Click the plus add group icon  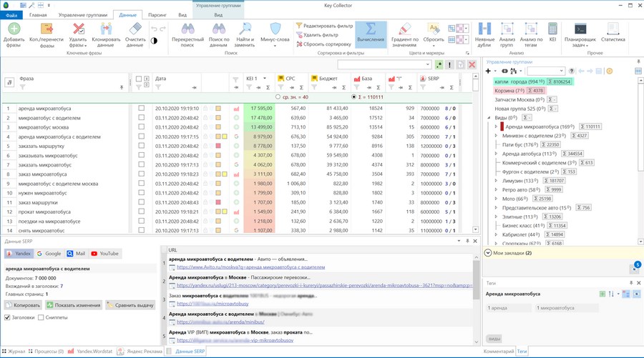click(488, 71)
